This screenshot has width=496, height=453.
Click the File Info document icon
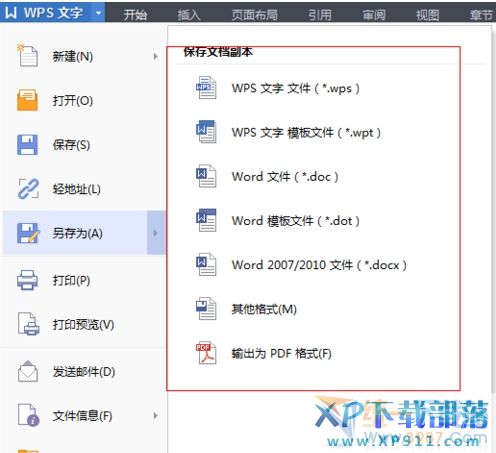click(x=29, y=415)
